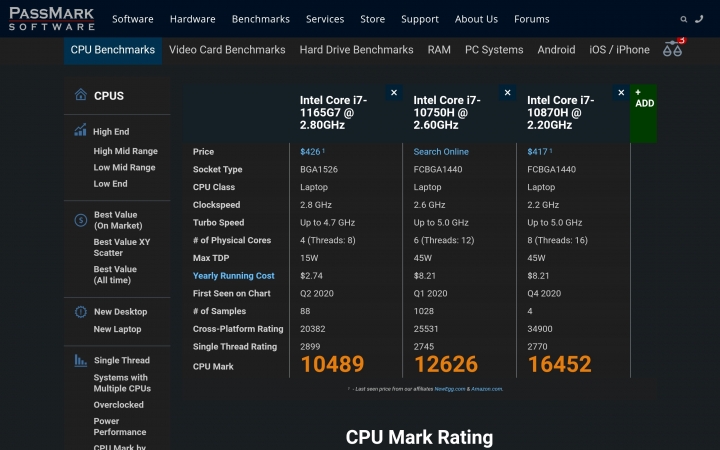Open Best Value (All time) link

pyautogui.click(x=115, y=275)
